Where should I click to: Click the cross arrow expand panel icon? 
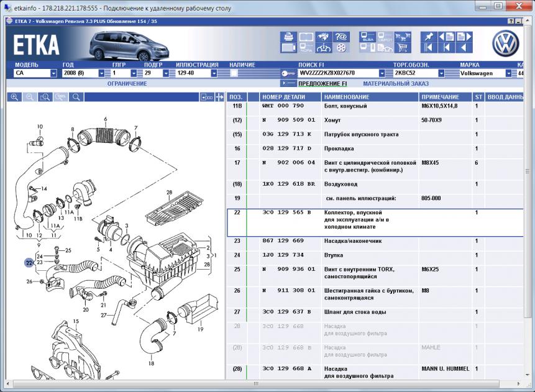click(219, 98)
